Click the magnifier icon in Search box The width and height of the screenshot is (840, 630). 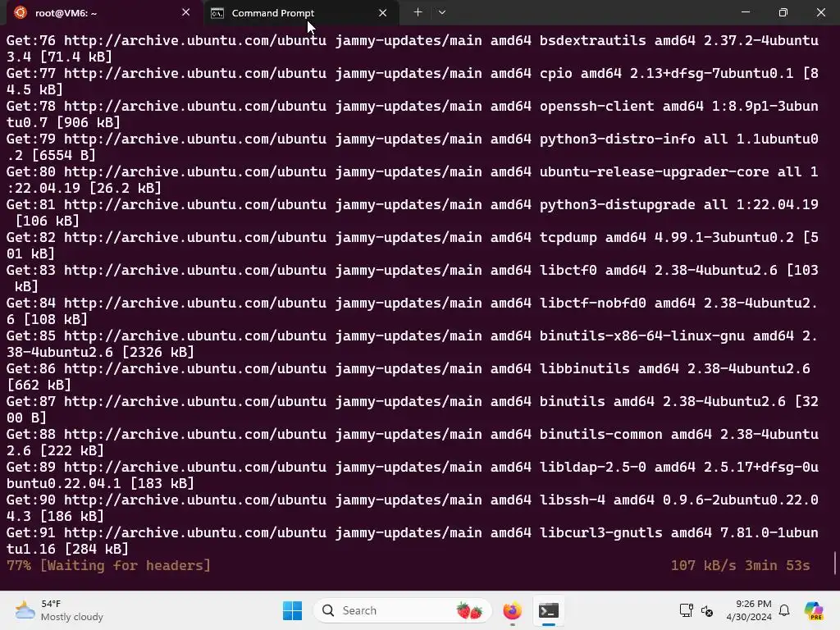tap(328, 610)
